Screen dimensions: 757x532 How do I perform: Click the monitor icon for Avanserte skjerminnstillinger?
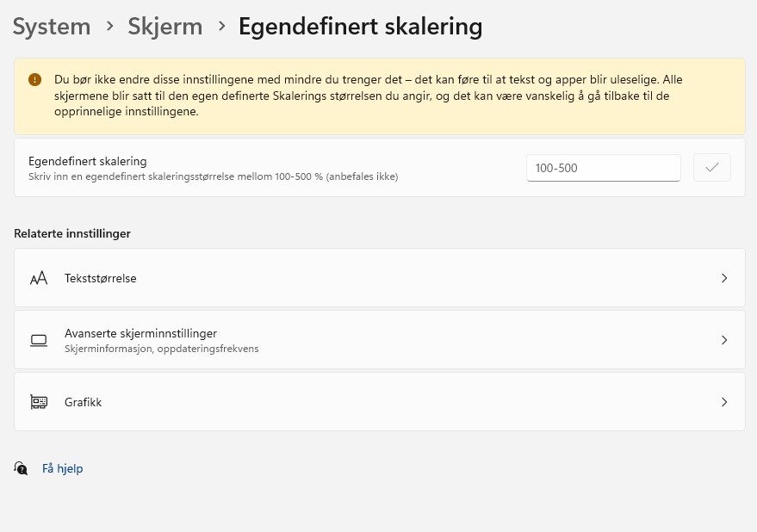click(x=38, y=340)
